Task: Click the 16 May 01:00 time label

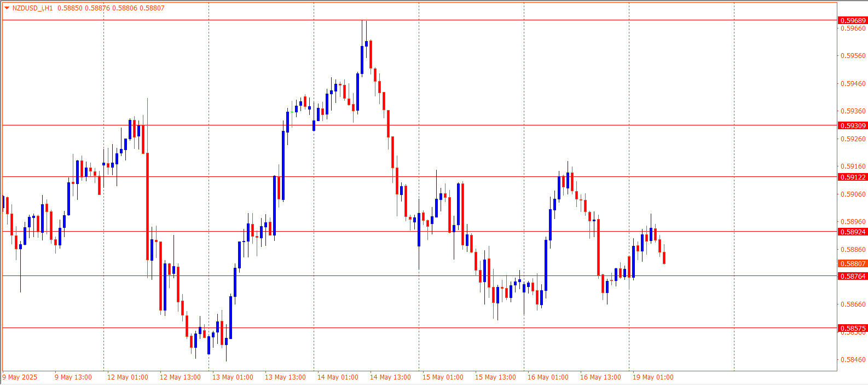Action: pos(548,377)
